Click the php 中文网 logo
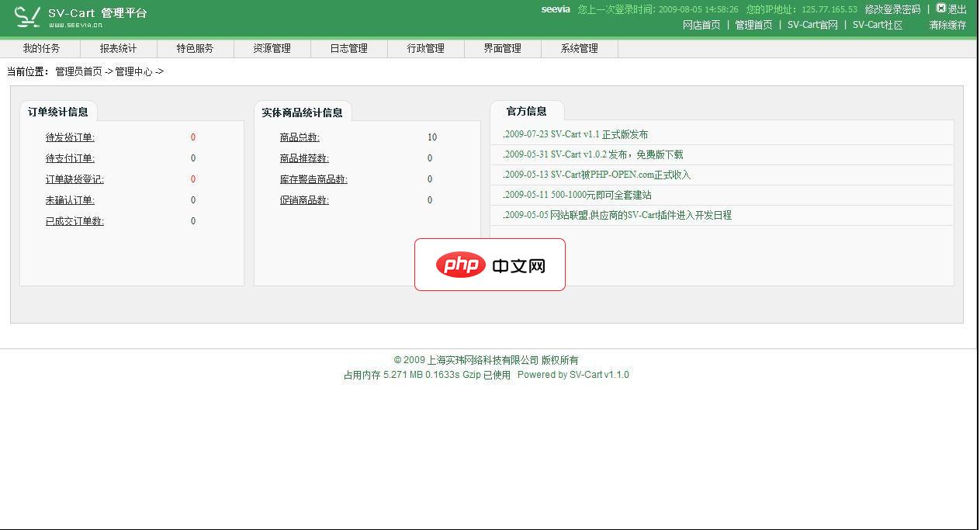 click(x=490, y=265)
